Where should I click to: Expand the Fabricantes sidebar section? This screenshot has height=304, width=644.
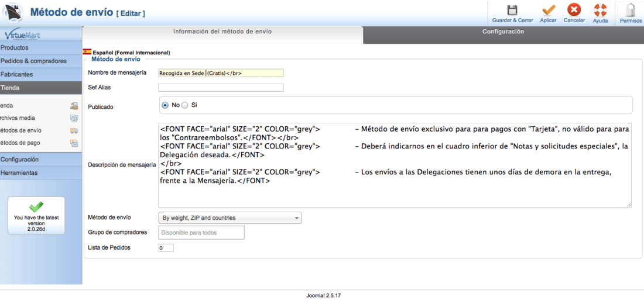tap(41, 75)
